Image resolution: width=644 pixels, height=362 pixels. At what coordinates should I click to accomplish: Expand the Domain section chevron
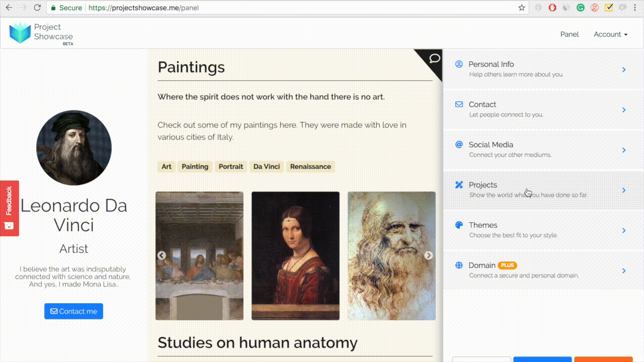(624, 270)
